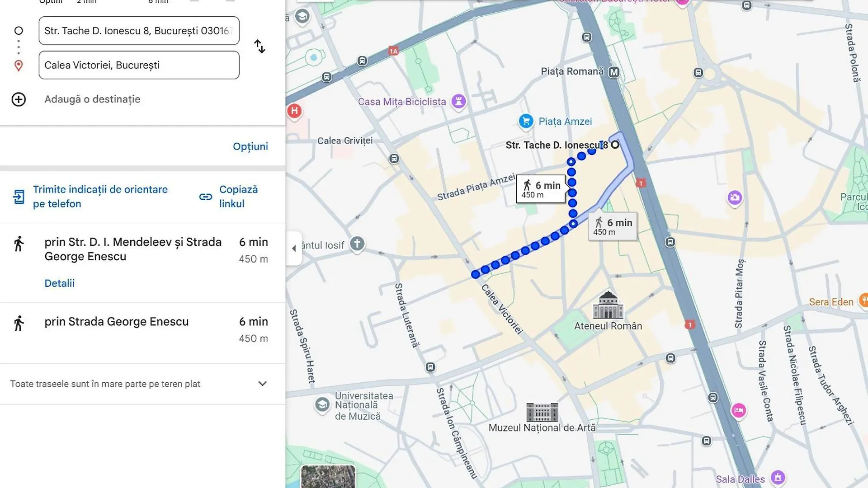The image size is (868, 488).
Task: Click the Piața Romană metro station marker
Action: tap(613, 72)
